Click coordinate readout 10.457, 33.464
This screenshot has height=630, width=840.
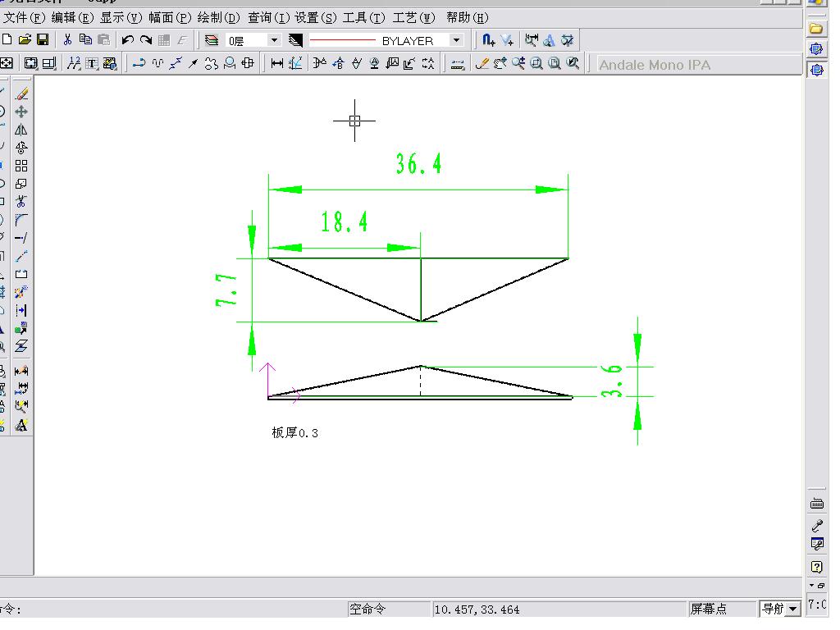point(477,609)
